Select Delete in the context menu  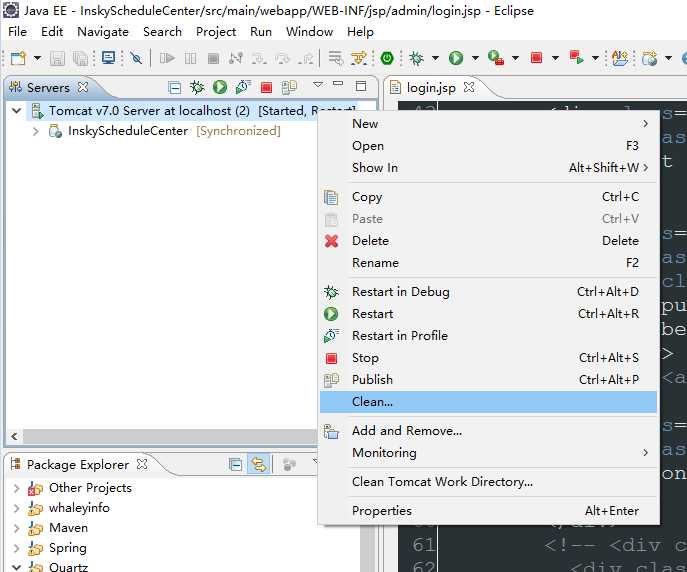click(x=489, y=240)
